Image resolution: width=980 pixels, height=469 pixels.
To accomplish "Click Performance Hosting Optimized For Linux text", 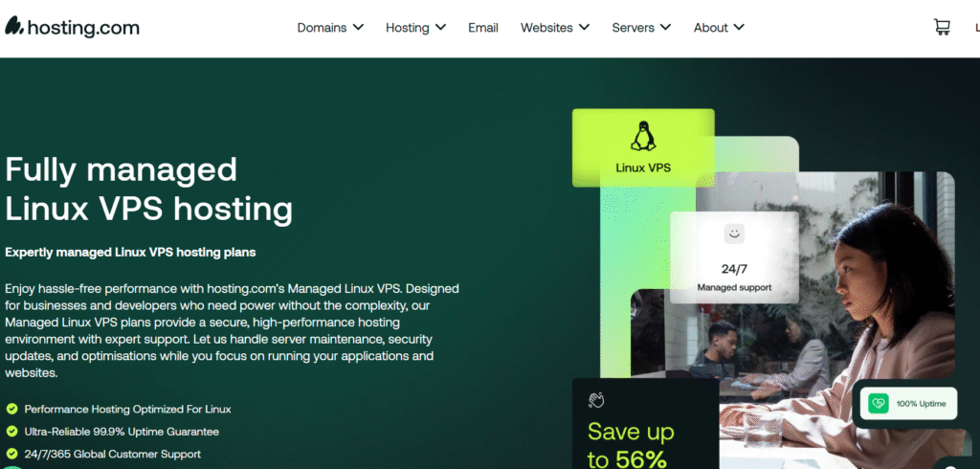I will tap(127, 409).
